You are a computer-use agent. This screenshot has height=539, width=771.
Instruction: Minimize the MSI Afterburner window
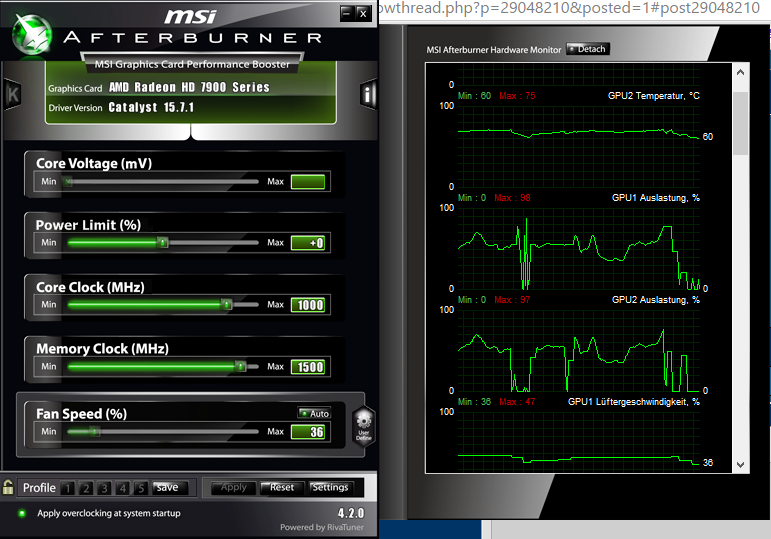[347, 13]
